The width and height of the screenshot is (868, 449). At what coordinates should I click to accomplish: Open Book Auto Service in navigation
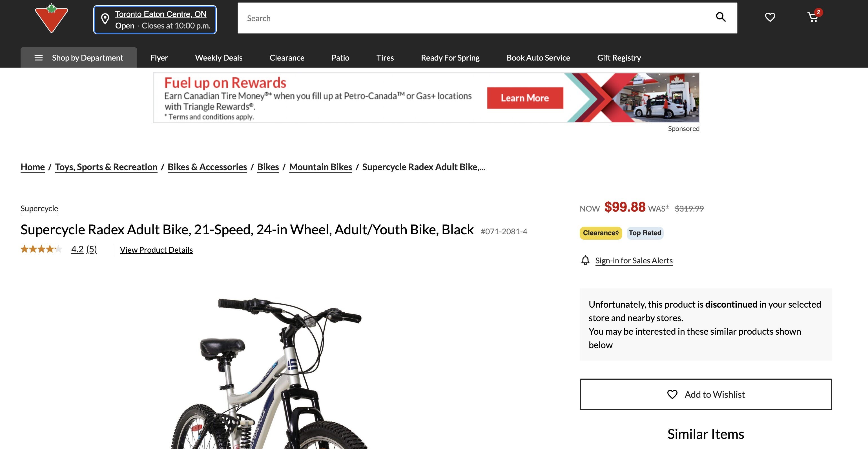point(538,57)
